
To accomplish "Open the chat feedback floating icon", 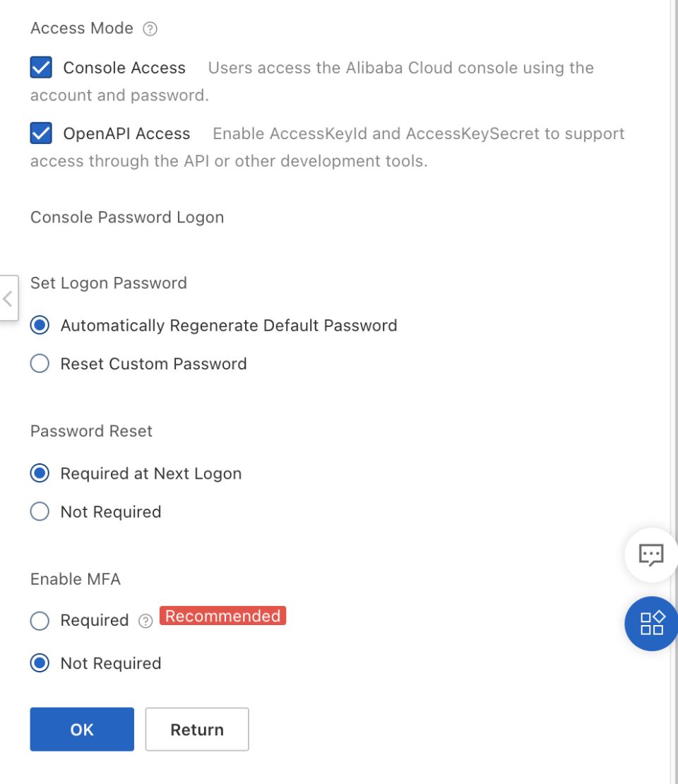I will pyautogui.click(x=650, y=555).
